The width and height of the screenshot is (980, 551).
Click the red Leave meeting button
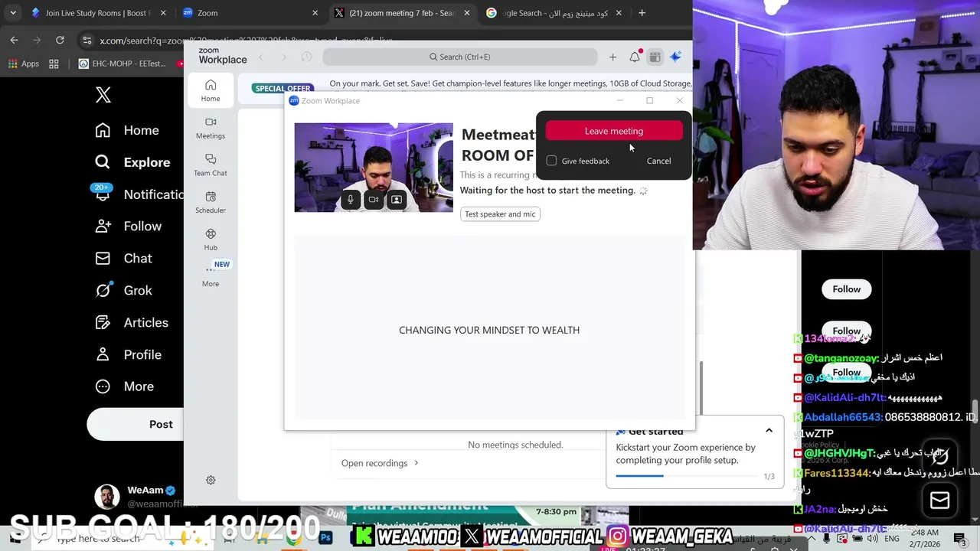pyautogui.click(x=614, y=131)
